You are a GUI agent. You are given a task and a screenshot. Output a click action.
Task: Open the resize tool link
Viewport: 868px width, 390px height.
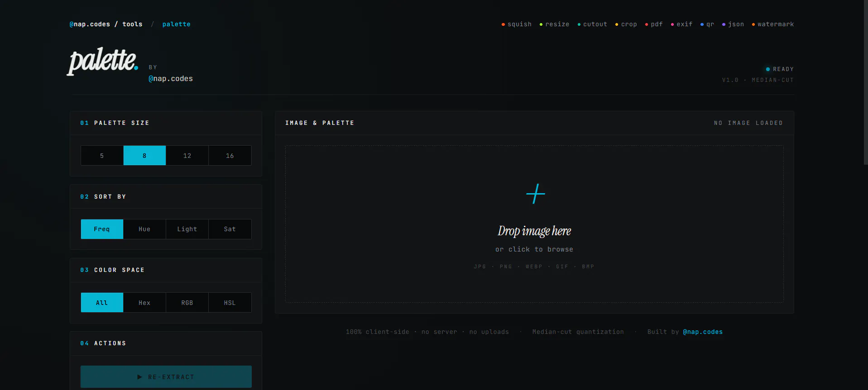click(554, 24)
